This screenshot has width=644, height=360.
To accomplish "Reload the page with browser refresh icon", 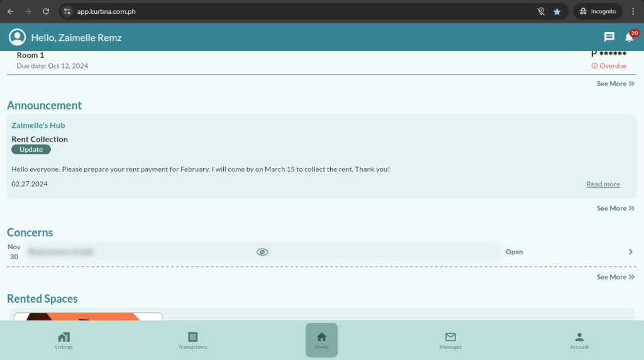I will pyautogui.click(x=45, y=11).
